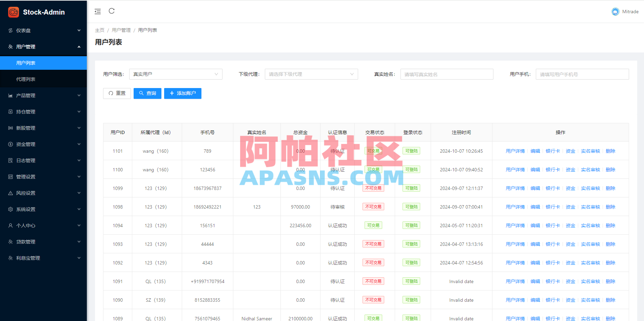Image resolution: width=644 pixels, height=321 pixels.
Task: Click the Mitrade avatar in the top right
Action: click(x=615, y=11)
